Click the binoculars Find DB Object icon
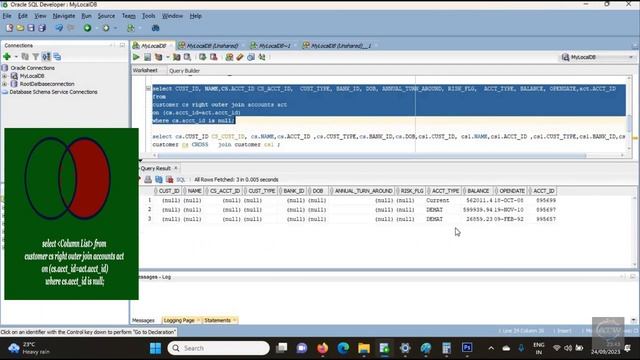 coord(156,28)
